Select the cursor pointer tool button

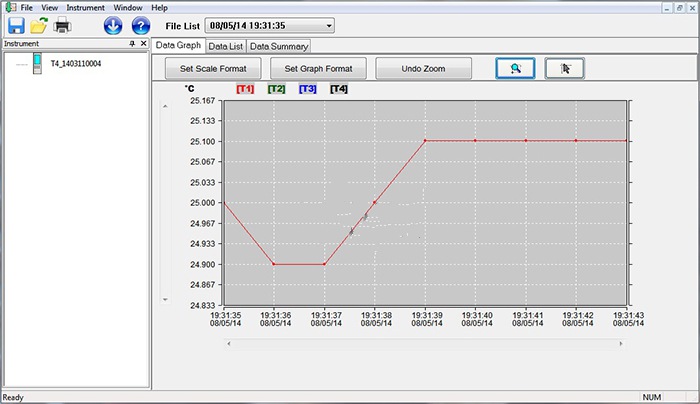click(565, 68)
